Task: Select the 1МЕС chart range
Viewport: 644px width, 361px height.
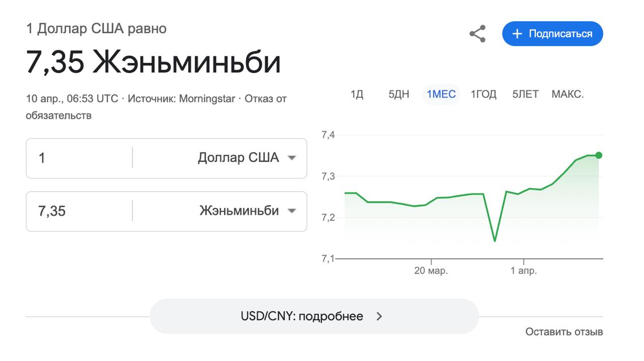Action: tap(441, 94)
